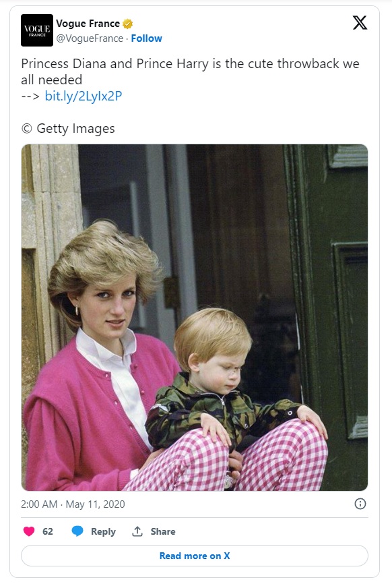Click the Getty Images credit line
The height and width of the screenshot is (586, 392).
pyautogui.click(x=68, y=128)
